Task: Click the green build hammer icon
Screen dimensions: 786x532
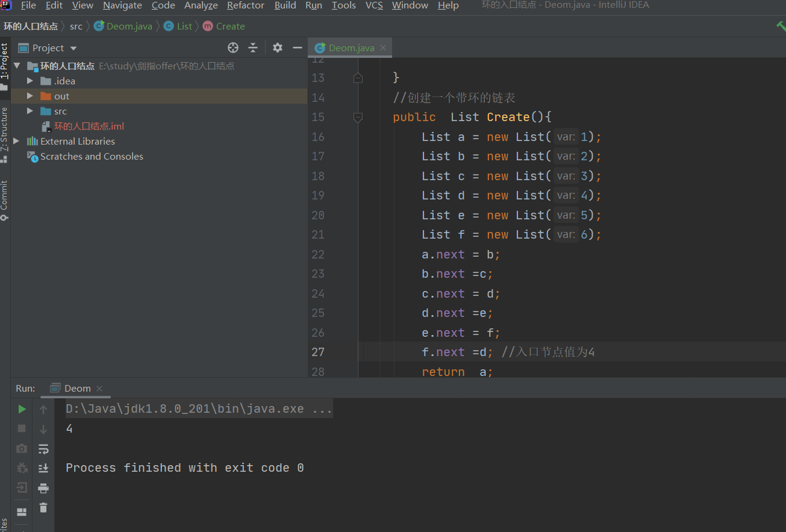Action: (781, 26)
